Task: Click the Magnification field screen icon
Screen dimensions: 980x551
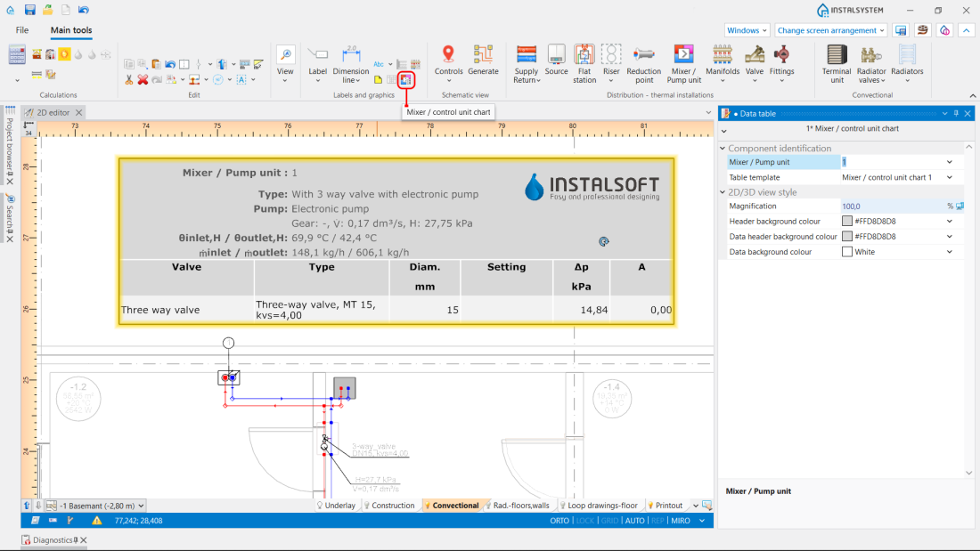Action: click(x=960, y=207)
